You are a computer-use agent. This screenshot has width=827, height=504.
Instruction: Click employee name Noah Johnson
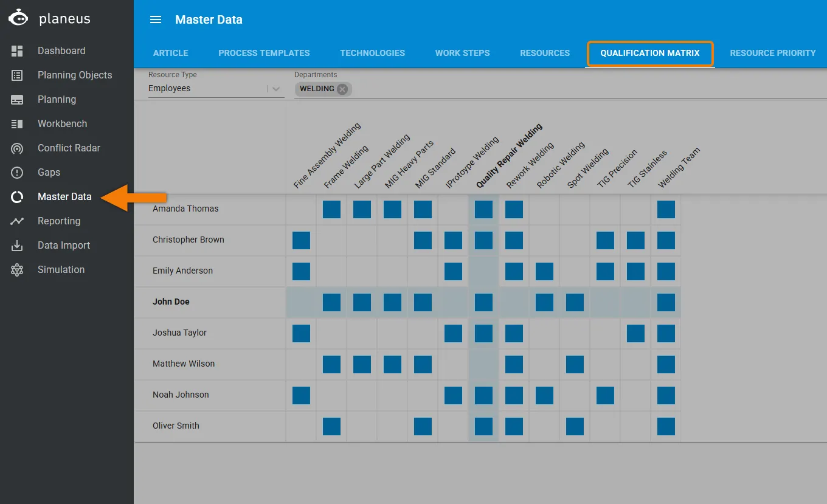[181, 395]
